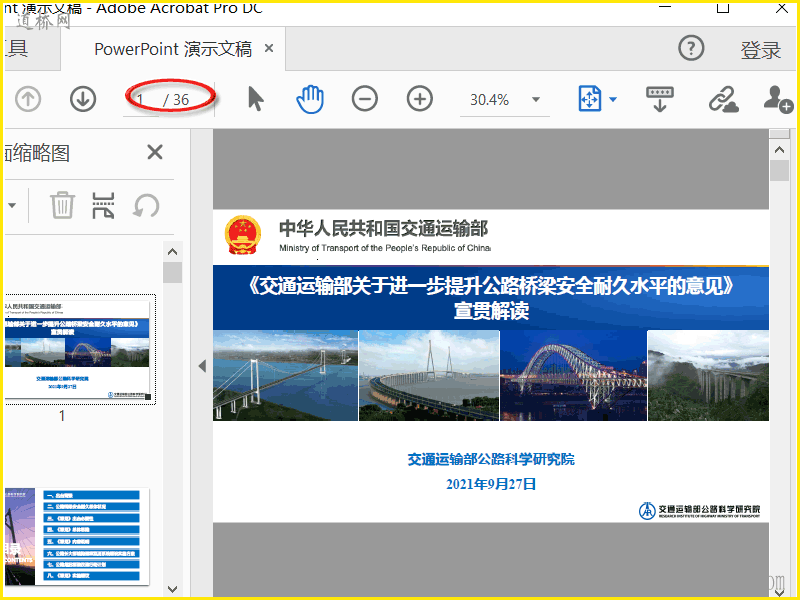Share link via cloud link icon

click(x=723, y=99)
